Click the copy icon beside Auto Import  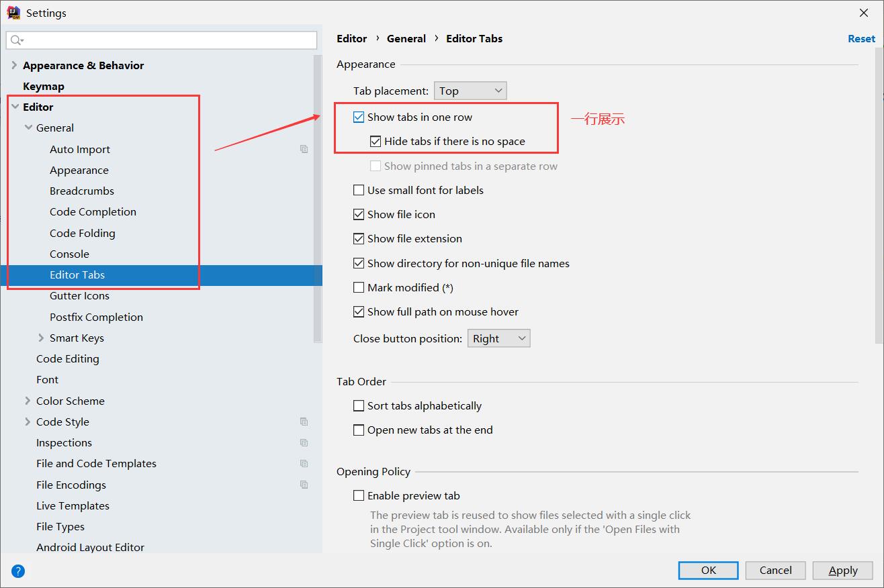tap(304, 149)
